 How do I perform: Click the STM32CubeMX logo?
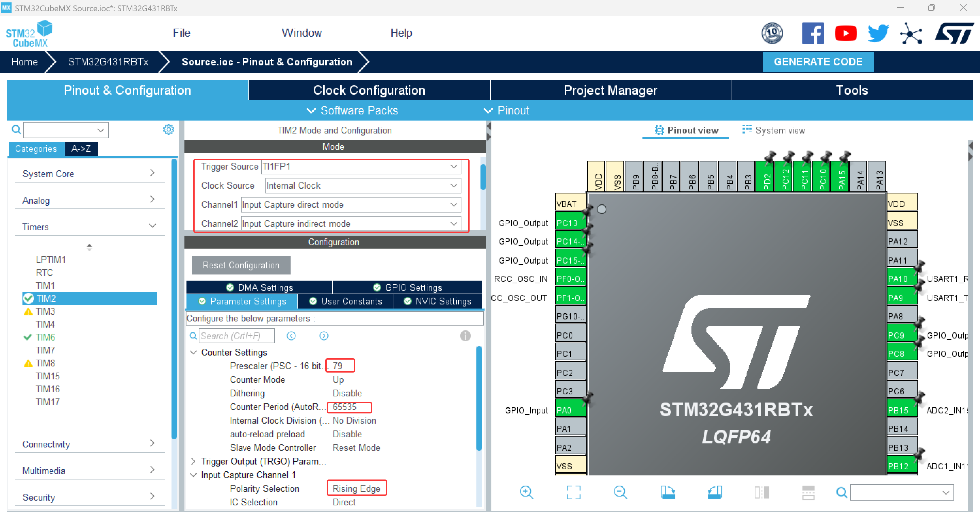click(29, 33)
